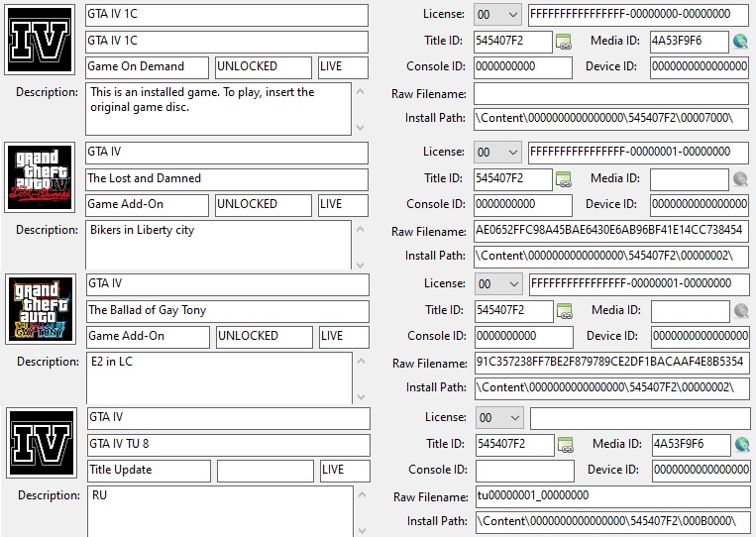Screen dimensions: 756x537
Task: Click the RU description box
Action: tap(220, 511)
